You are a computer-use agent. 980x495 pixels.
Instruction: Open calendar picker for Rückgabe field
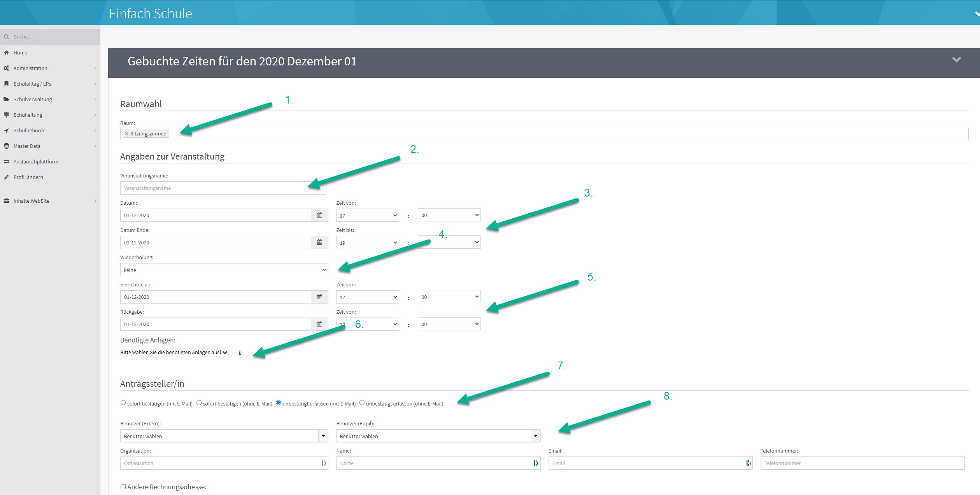click(319, 324)
